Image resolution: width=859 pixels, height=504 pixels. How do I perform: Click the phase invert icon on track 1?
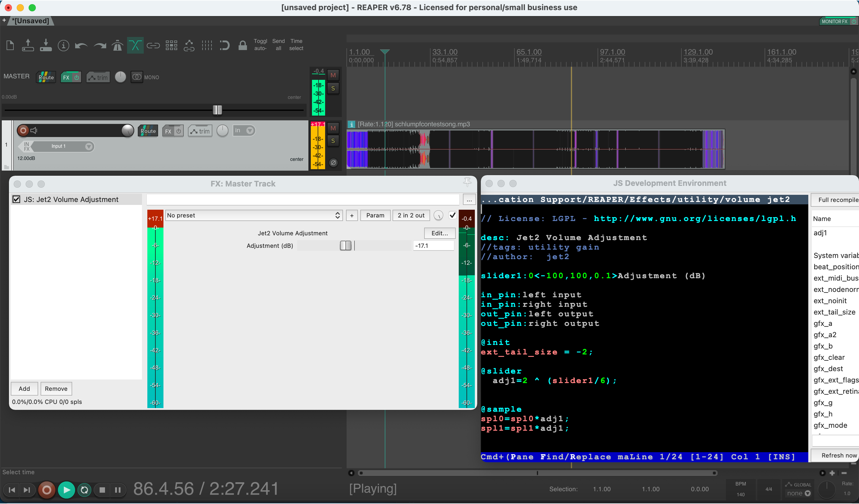pos(333,162)
